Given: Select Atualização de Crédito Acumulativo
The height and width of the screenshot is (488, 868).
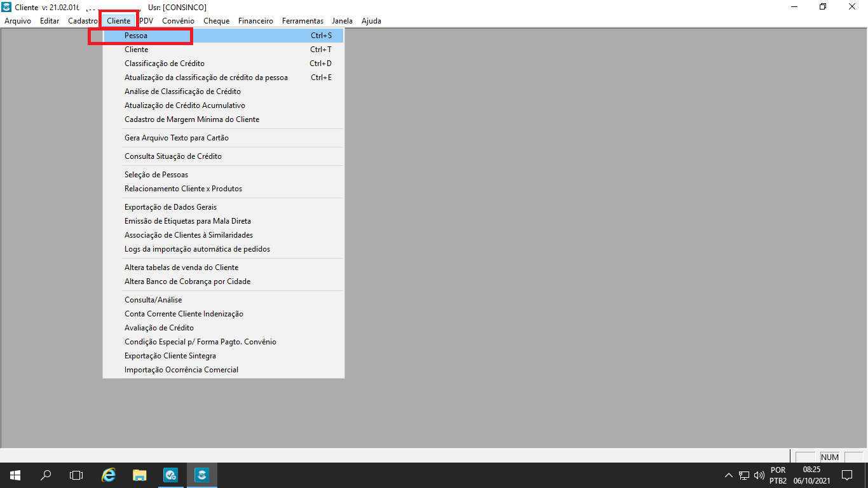Looking at the screenshot, I should 224,105.
